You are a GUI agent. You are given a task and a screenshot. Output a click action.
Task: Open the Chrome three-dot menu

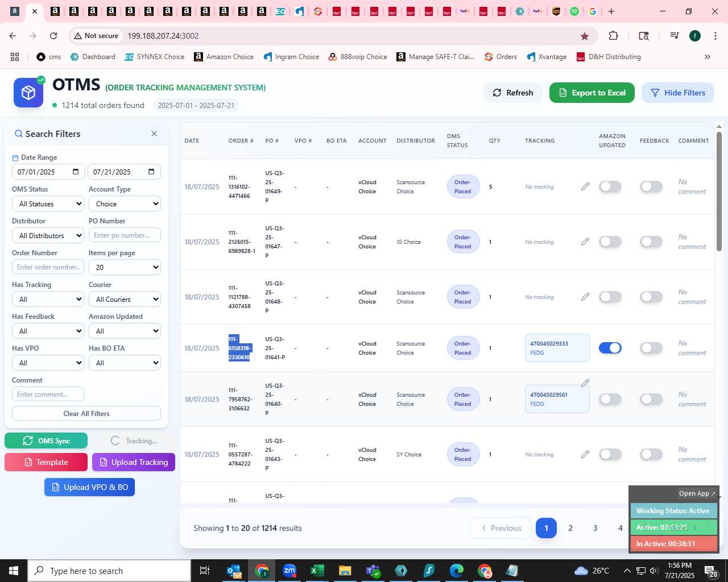tap(715, 36)
